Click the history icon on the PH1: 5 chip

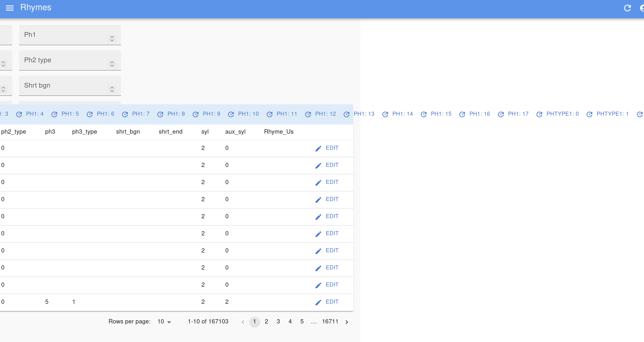55,114
